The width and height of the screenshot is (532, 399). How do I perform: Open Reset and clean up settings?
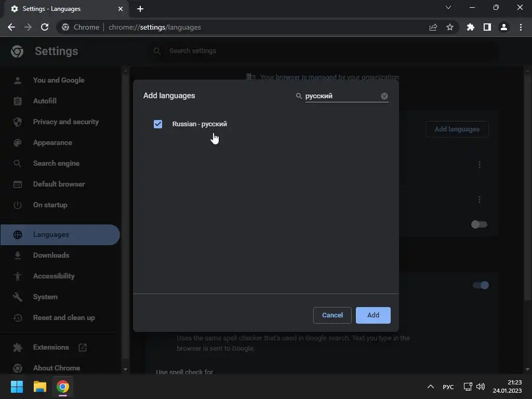[64, 318]
